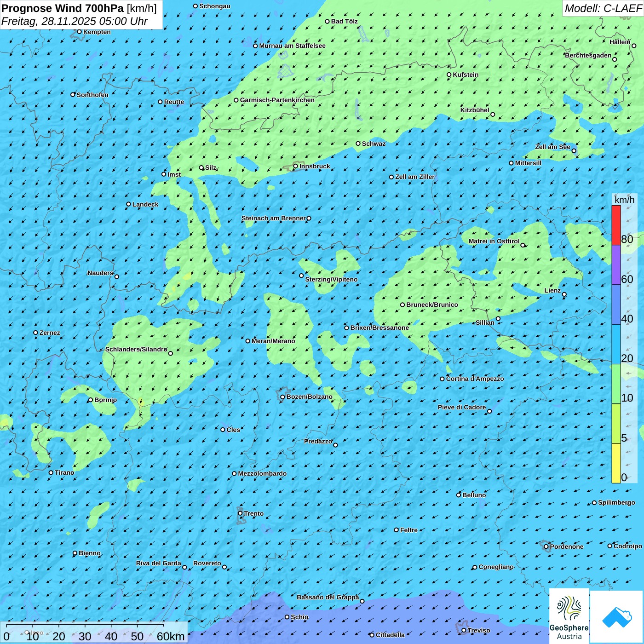The height and width of the screenshot is (644, 644).
Task: Click the Innsbruck city marker
Action: pos(296,167)
